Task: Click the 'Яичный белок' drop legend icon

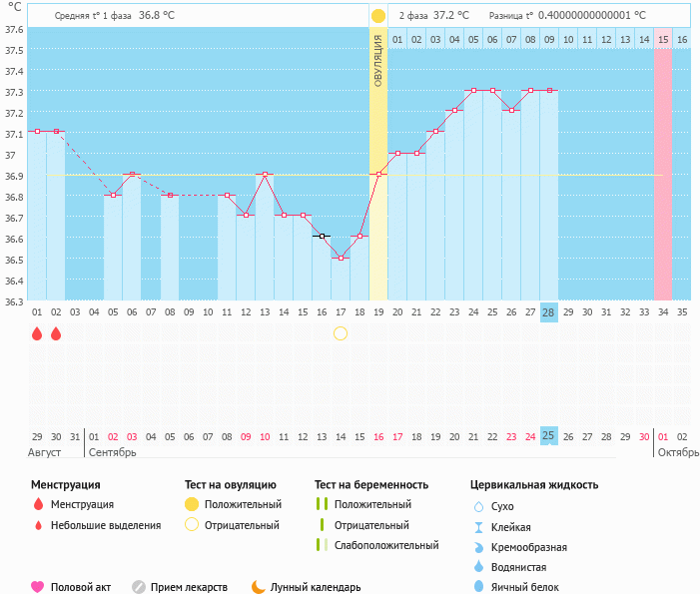Action: [478, 587]
